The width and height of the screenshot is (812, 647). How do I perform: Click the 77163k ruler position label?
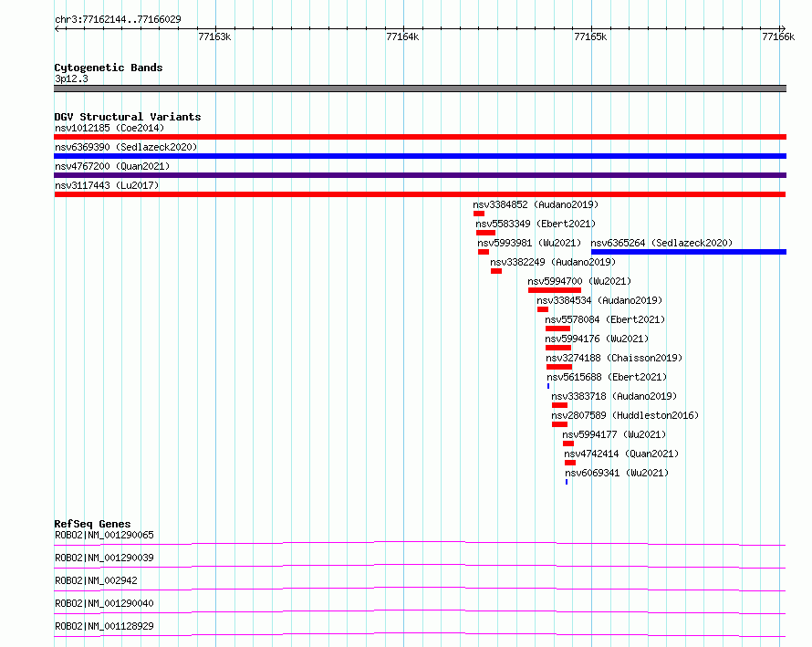pos(214,37)
